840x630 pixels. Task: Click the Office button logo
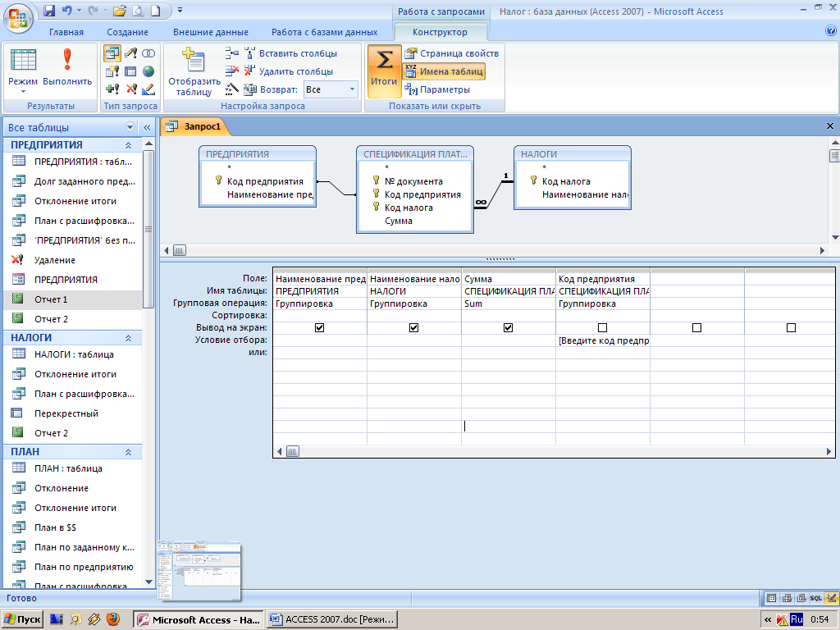click(18, 18)
